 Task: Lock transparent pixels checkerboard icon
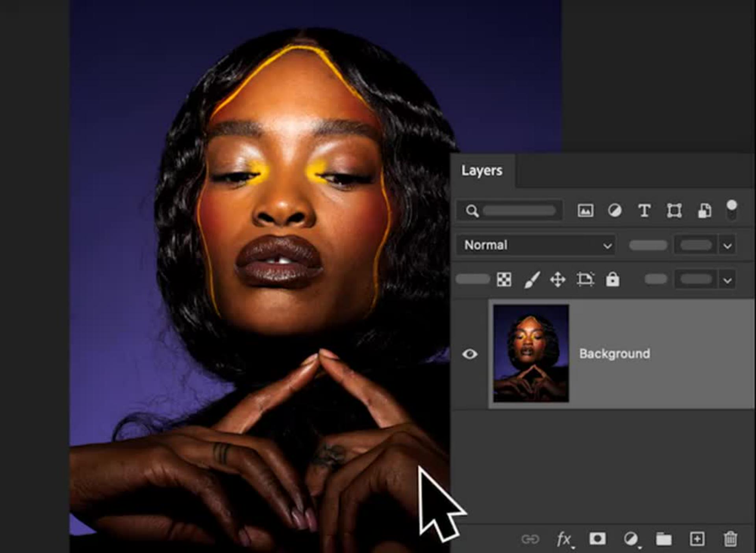[x=504, y=279]
